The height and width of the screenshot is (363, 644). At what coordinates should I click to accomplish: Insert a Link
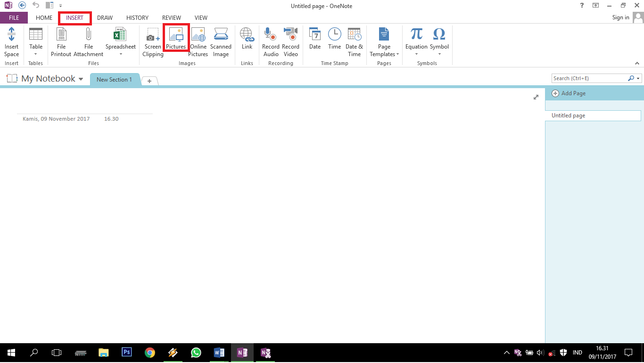pyautogui.click(x=247, y=39)
